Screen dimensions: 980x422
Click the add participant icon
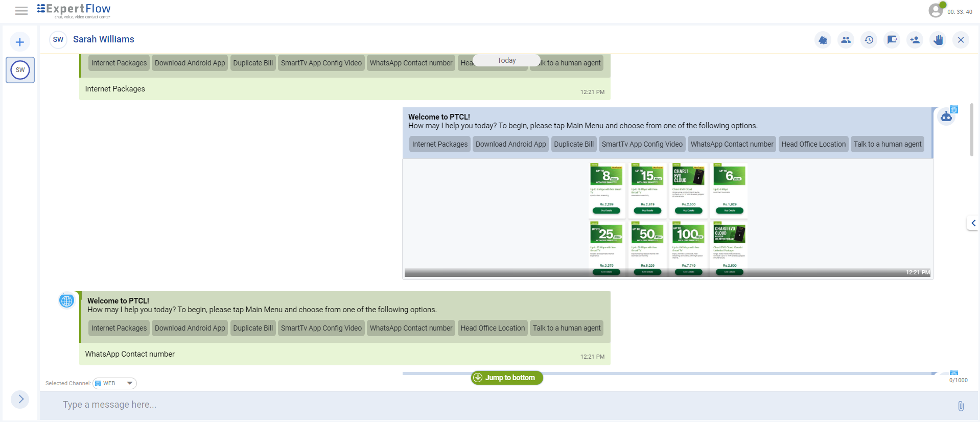(x=915, y=40)
